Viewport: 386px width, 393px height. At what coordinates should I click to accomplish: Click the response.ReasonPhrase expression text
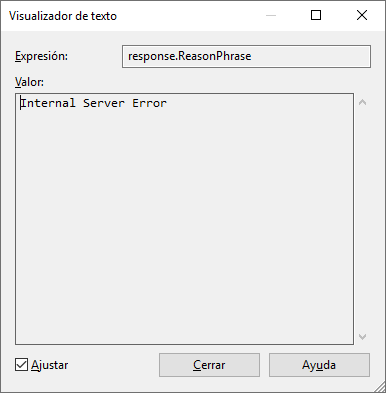pos(189,56)
